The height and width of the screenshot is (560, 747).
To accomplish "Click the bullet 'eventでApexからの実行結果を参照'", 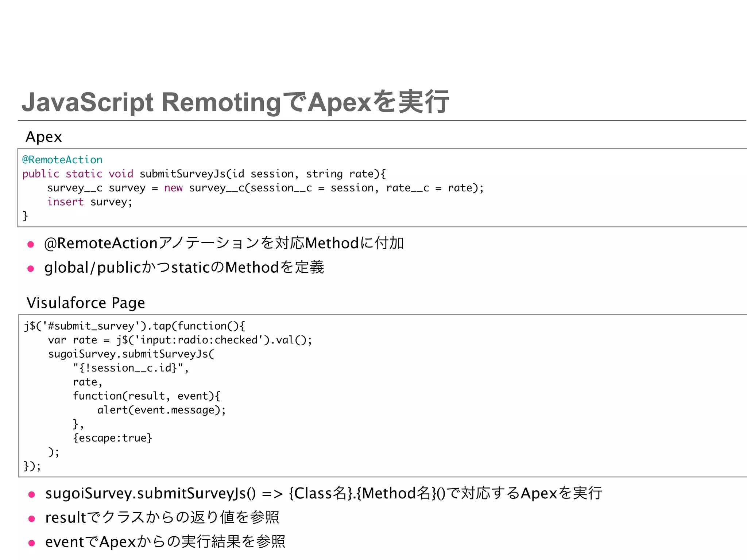I will 165,542.
